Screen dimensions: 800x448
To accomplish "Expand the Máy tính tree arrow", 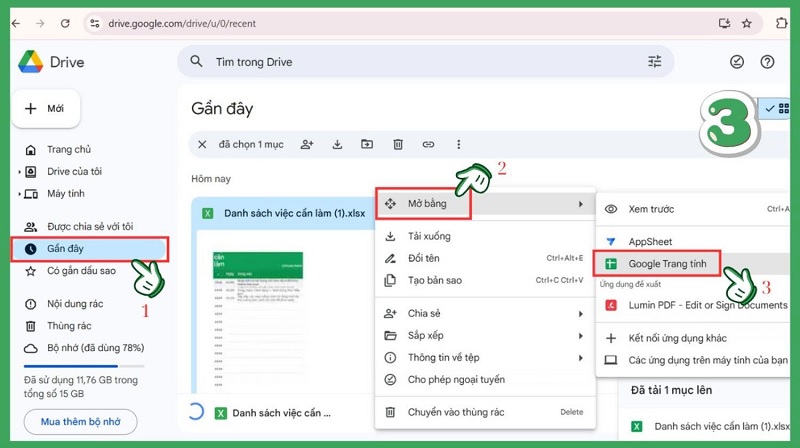I will point(19,194).
